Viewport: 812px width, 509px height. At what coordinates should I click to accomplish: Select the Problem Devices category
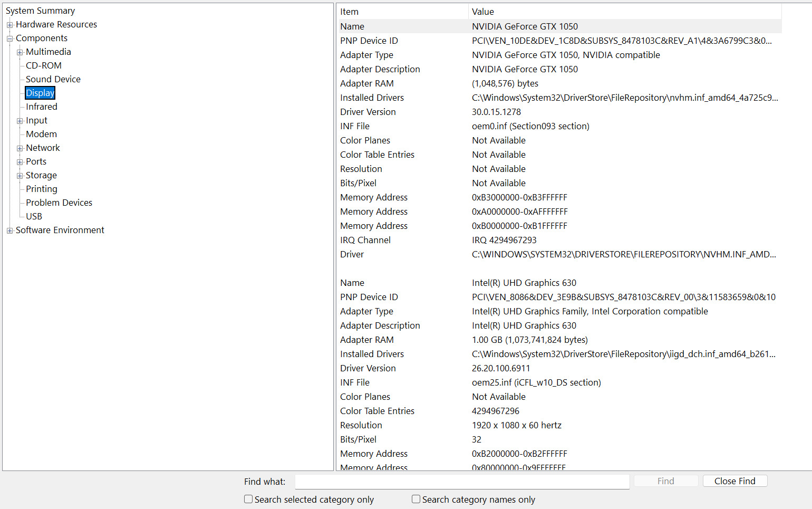[59, 203]
